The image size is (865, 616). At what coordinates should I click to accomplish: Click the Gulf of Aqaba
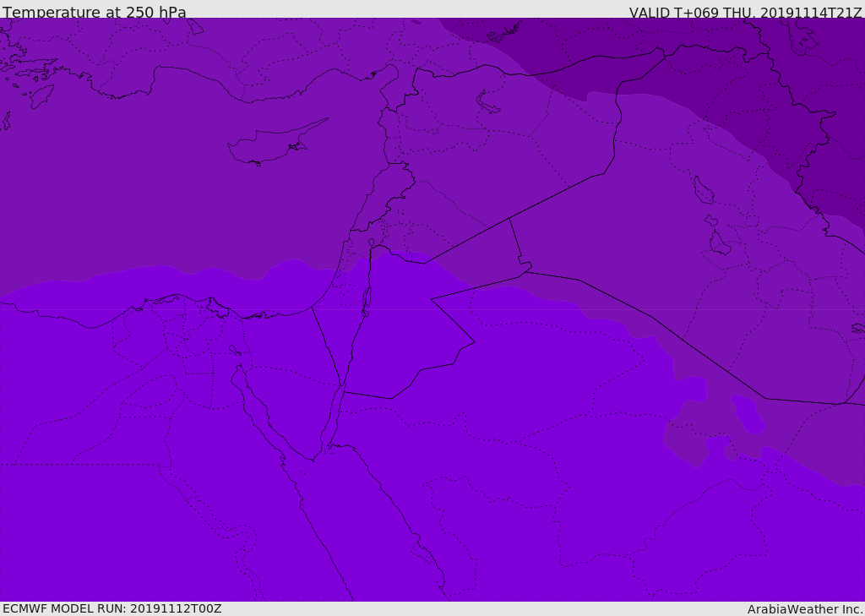click(335, 417)
